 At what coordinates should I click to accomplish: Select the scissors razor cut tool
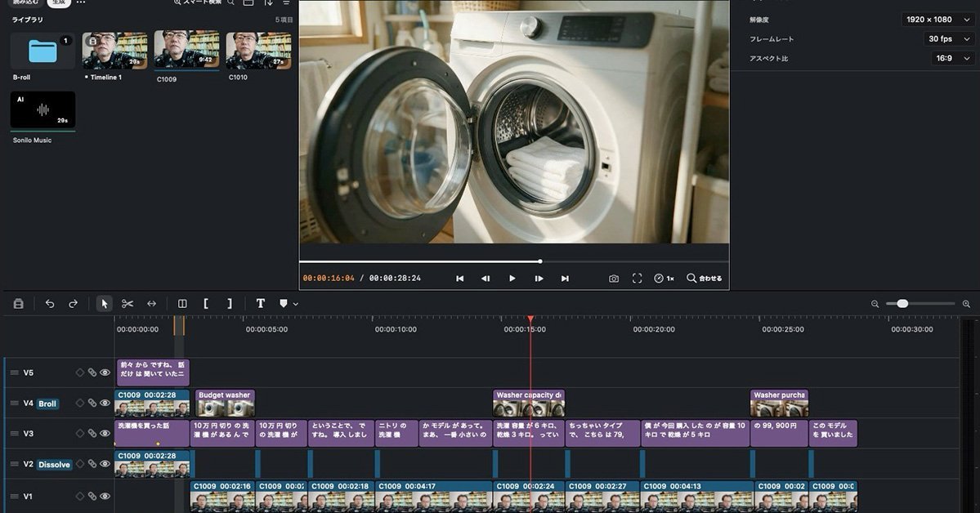[x=128, y=304]
